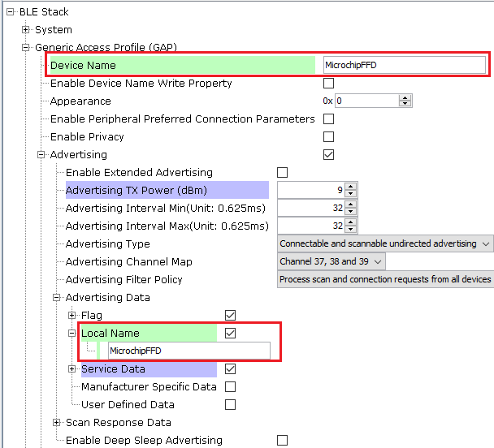Click the Device Name text field

(x=405, y=65)
